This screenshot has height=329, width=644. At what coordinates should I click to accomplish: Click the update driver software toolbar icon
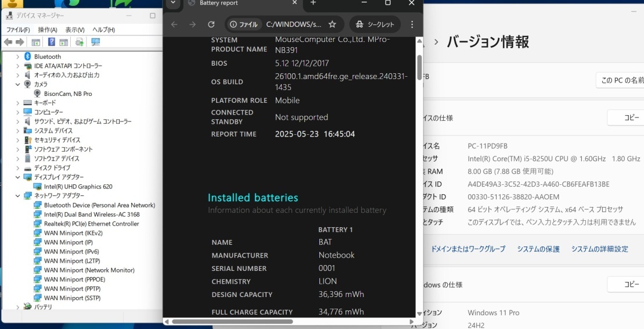pyautogui.click(x=80, y=42)
